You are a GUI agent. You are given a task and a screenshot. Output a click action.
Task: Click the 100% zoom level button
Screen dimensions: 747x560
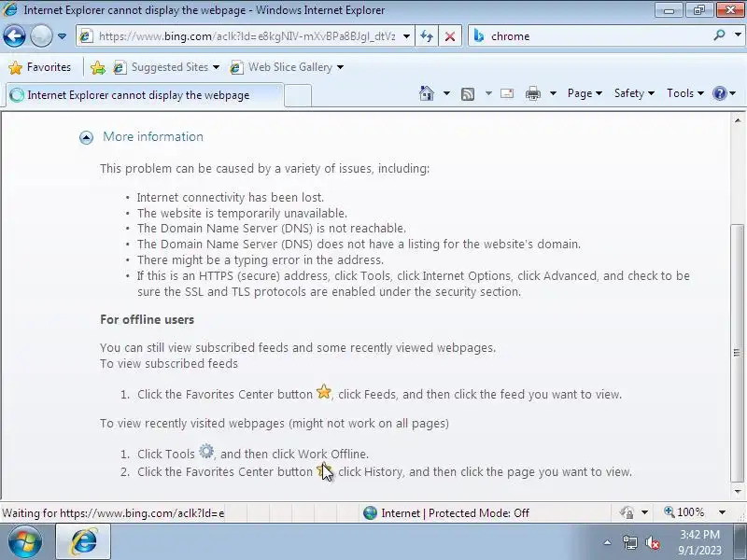(684, 512)
